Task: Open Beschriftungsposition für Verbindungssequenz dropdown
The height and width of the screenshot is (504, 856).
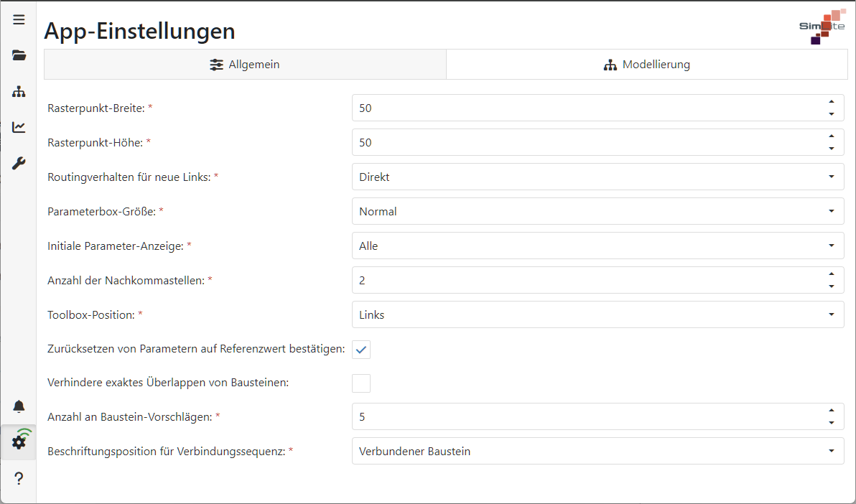Action: [x=597, y=451]
